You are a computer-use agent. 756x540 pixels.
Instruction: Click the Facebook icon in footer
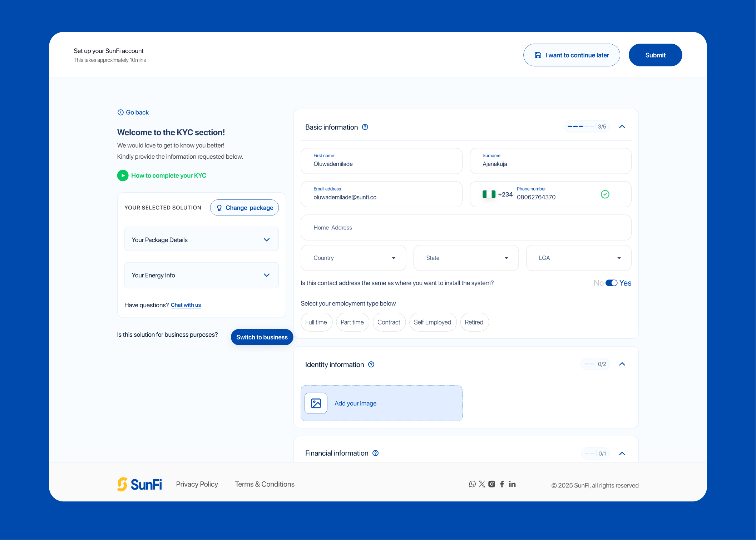(x=502, y=484)
